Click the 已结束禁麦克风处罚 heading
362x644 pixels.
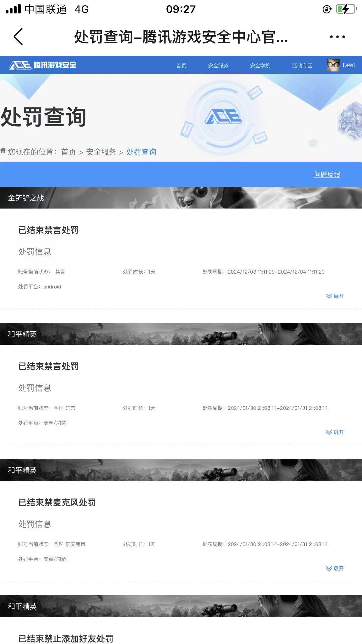coord(57,502)
